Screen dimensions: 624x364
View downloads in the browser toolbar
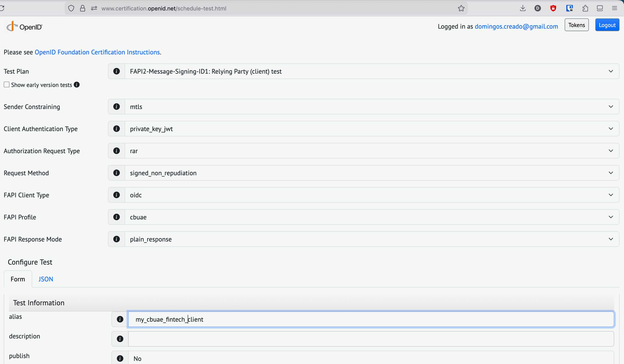point(522,8)
